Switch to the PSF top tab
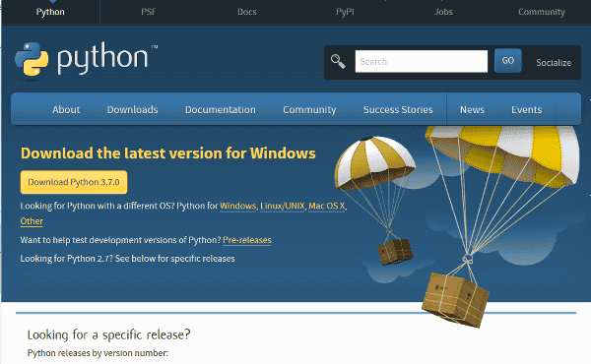Viewport: 591px width, 364px height. (x=149, y=12)
